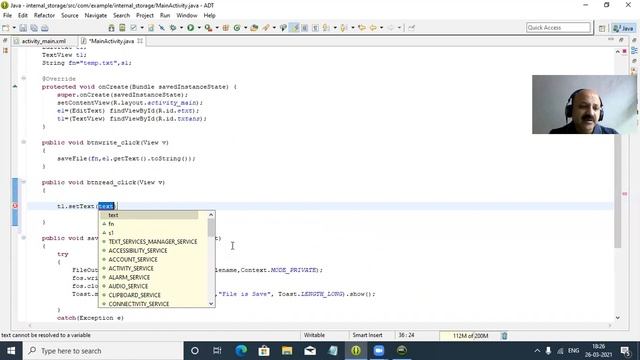The width and height of the screenshot is (640, 360).
Task: Open the Help menu
Action: 209,16
